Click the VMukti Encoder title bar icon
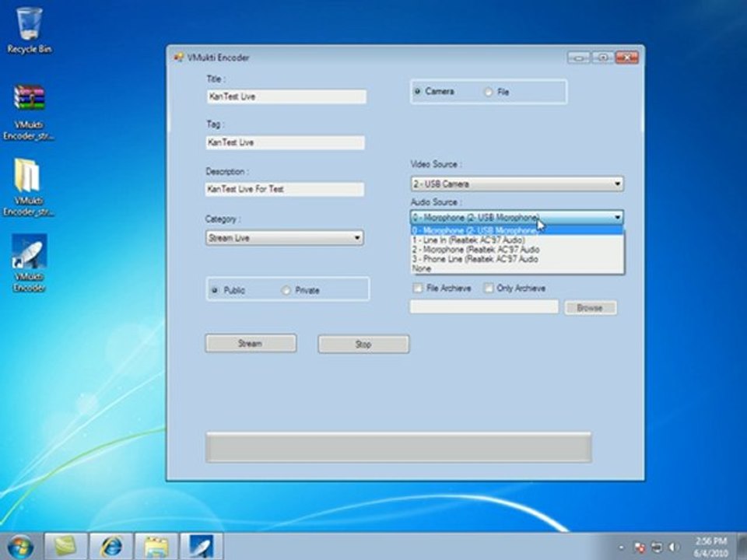 pyautogui.click(x=179, y=58)
